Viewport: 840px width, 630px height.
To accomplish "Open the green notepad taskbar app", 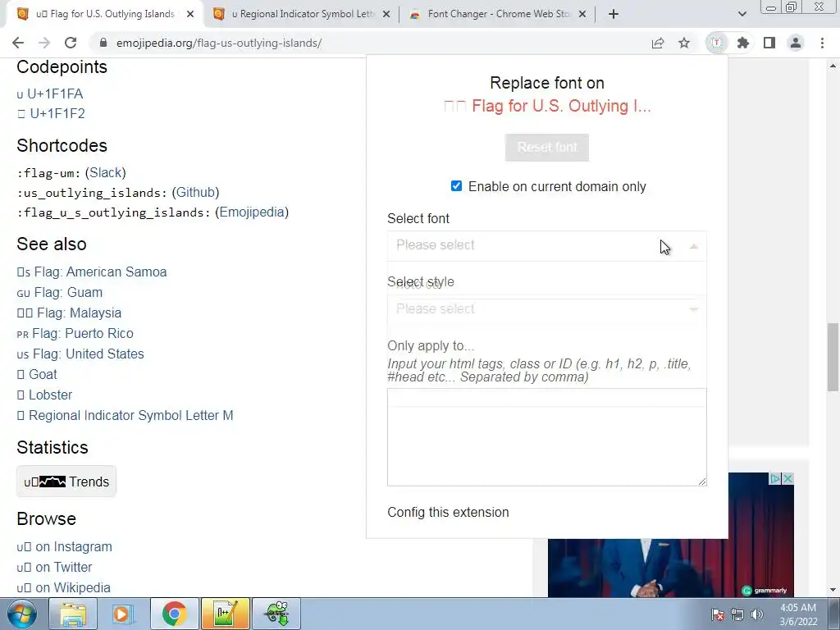I will (x=225, y=614).
